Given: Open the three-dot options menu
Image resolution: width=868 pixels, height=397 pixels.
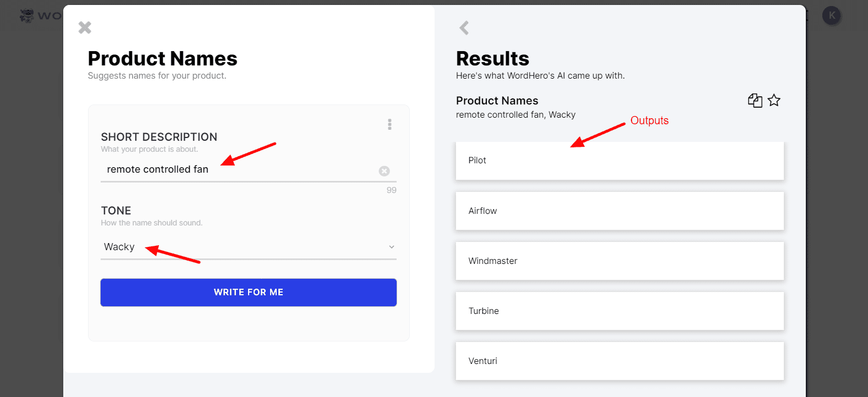Looking at the screenshot, I should (x=389, y=124).
